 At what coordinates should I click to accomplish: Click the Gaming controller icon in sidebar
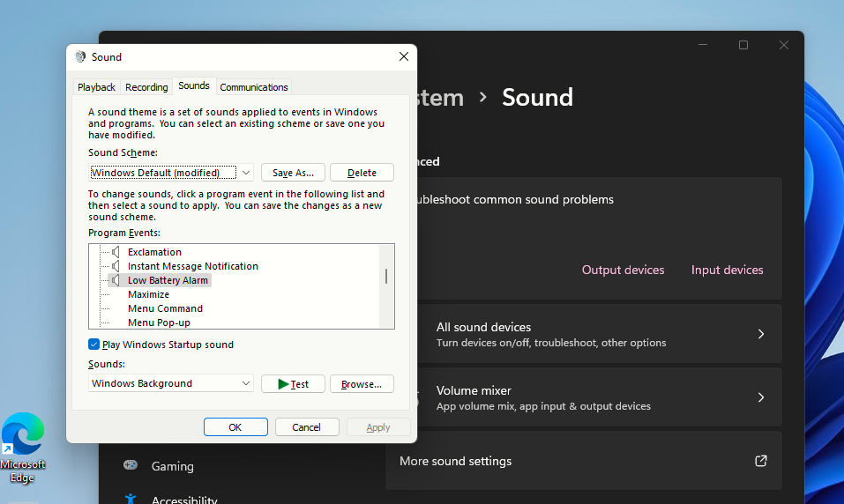(131, 465)
